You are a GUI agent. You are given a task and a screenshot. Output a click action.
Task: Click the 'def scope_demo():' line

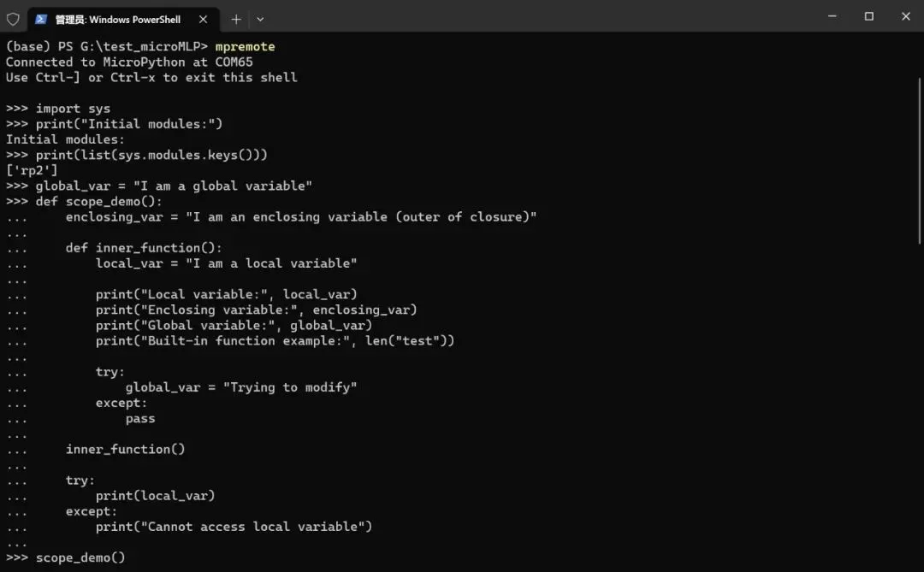84,202
